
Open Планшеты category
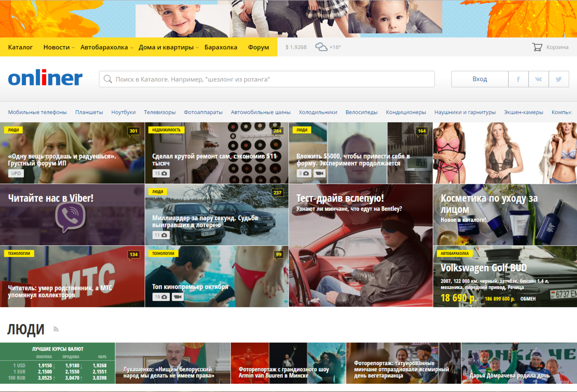click(89, 112)
